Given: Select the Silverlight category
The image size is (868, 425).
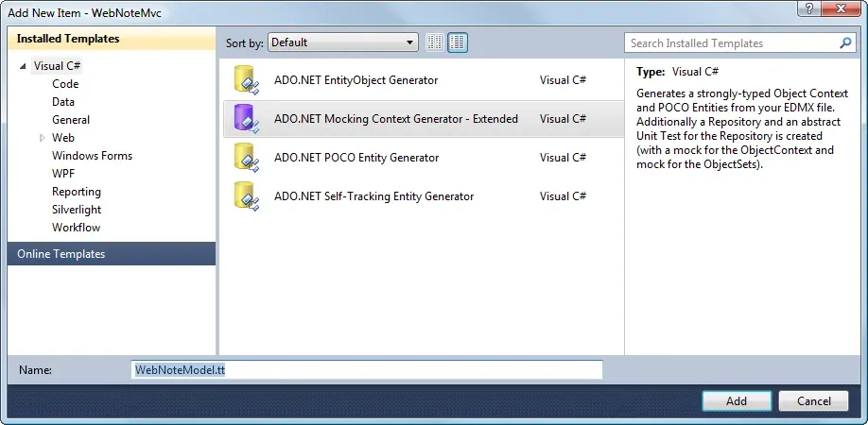Looking at the screenshot, I should click(77, 210).
